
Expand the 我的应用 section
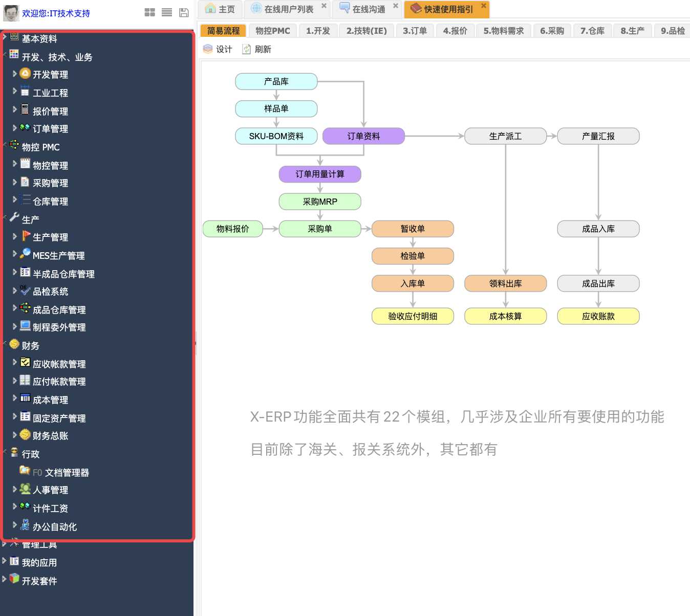coord(5,561)
